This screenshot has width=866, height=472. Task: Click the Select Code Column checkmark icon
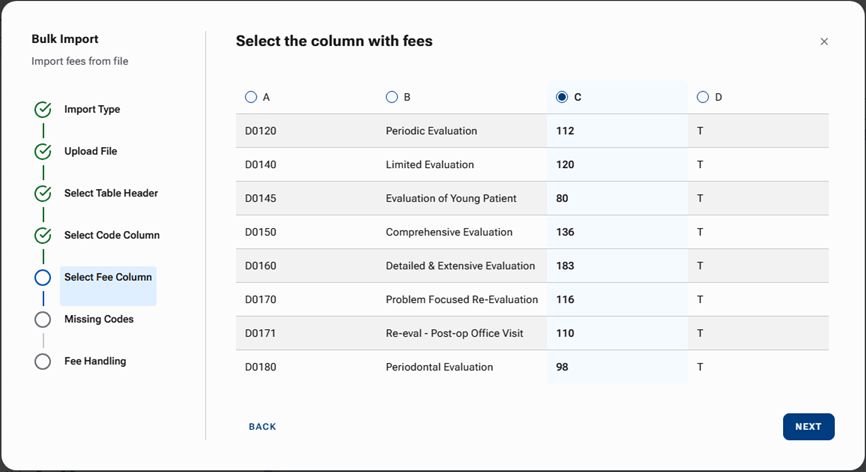tap(42, 236)
